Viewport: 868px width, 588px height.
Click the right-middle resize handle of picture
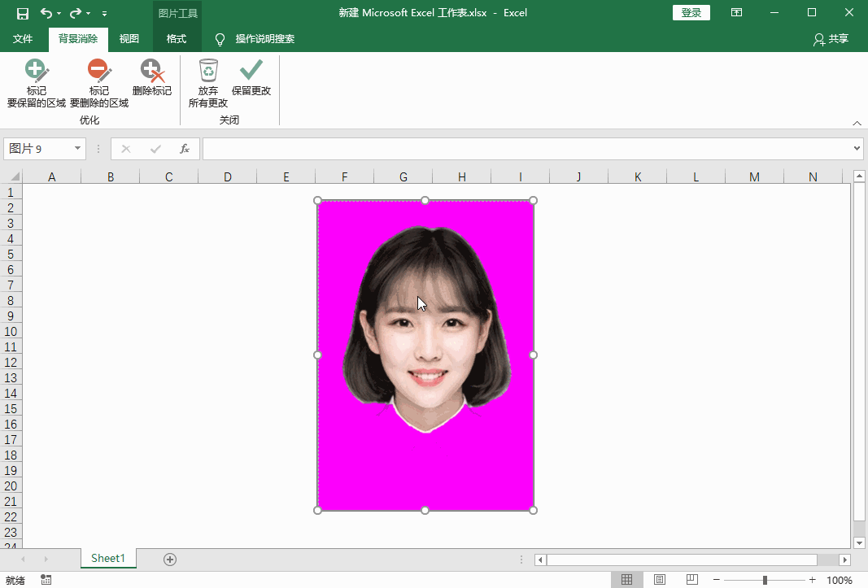(534, 355)
